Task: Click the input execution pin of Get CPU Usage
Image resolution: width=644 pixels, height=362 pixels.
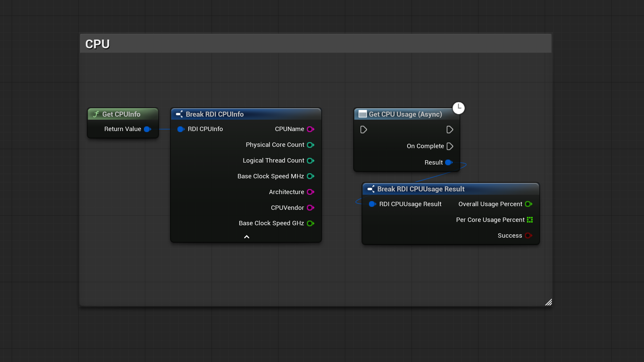Action: [364, 130]
